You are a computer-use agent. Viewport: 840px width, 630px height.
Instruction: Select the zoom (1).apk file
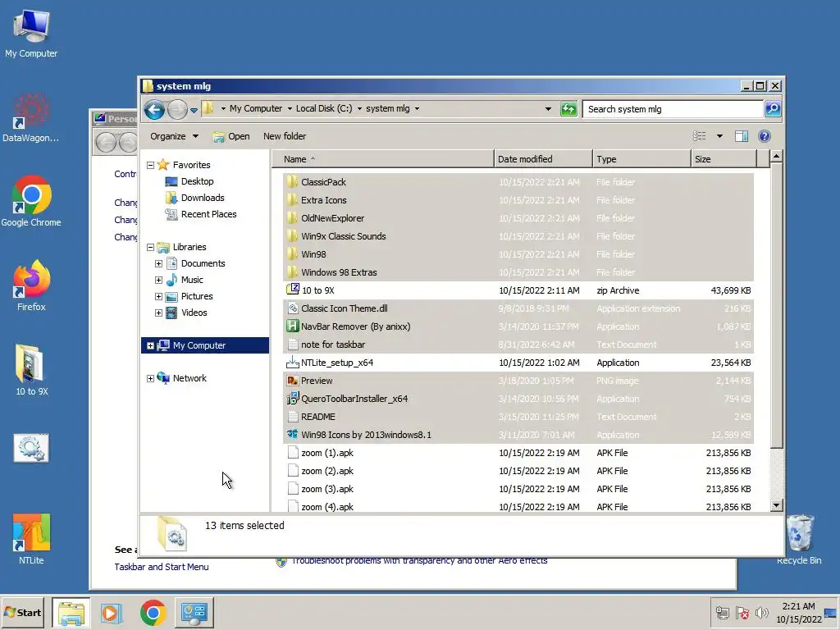(x=518, y=453)
